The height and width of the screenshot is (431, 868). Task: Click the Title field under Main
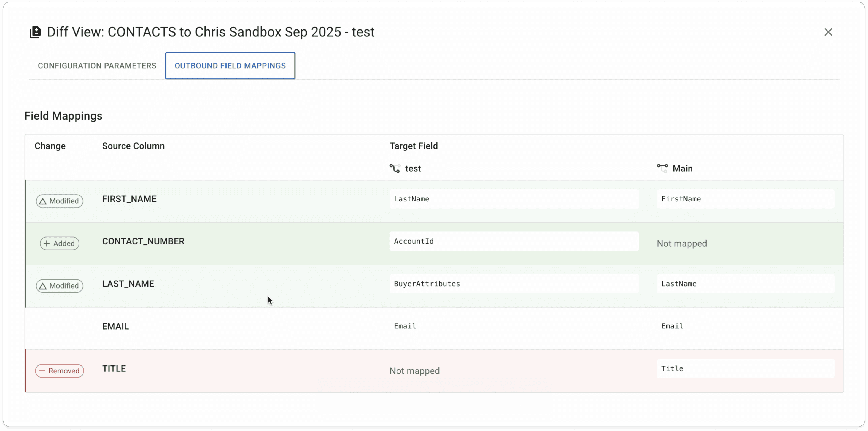tap(745, 369)
